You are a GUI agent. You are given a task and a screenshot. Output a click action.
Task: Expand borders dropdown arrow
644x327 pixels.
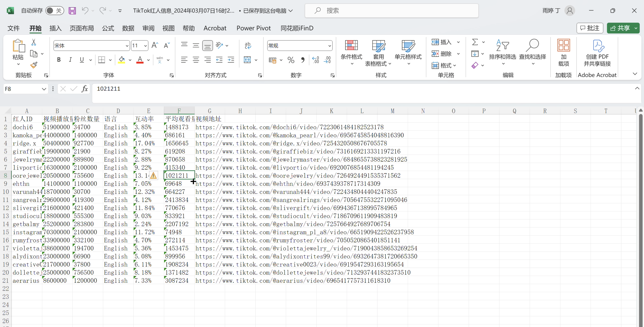click(110, 60)
